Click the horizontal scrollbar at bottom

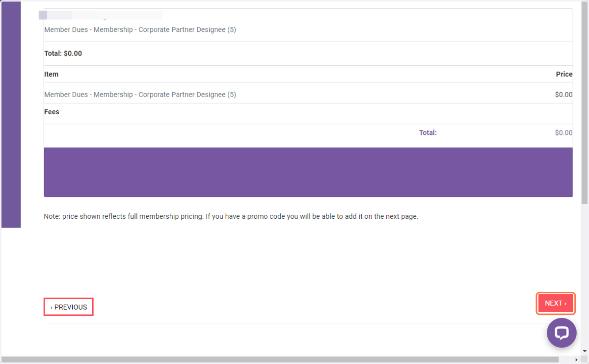(280, 360)
